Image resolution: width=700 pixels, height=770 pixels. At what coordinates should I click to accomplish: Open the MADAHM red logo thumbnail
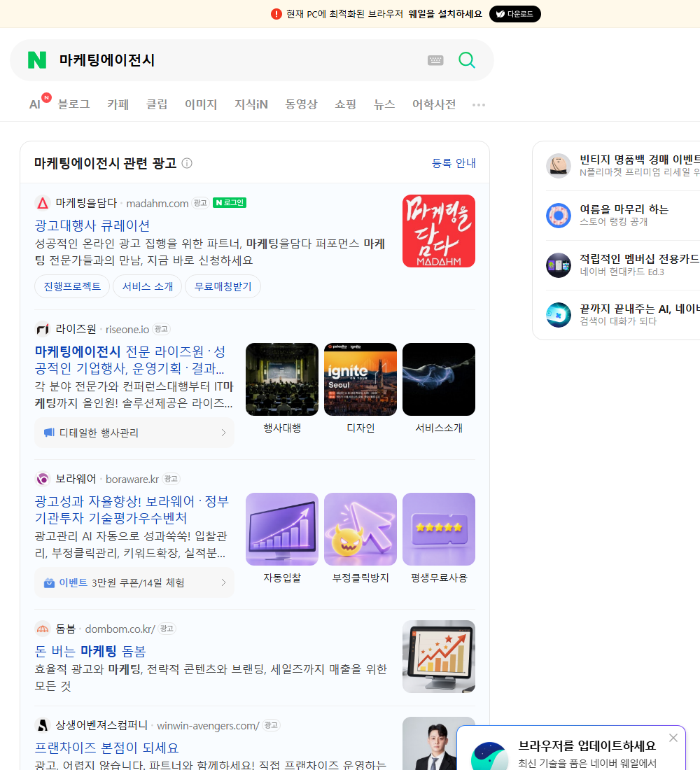(x=439, y=231)
